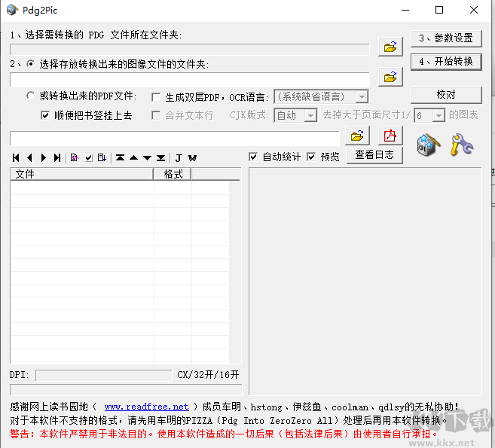The image size is (495, 448).
Task: Browse for the image output folder
Action: point(390,77)
